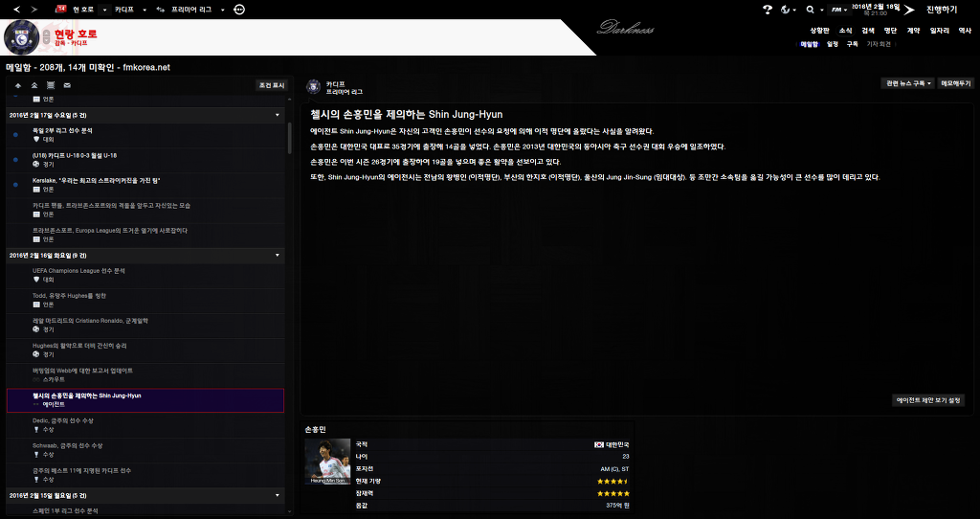Screen dimensions: 980x519
Task: Open mail Dedic, 금주의 선수 수상
Action: [145, 425]
